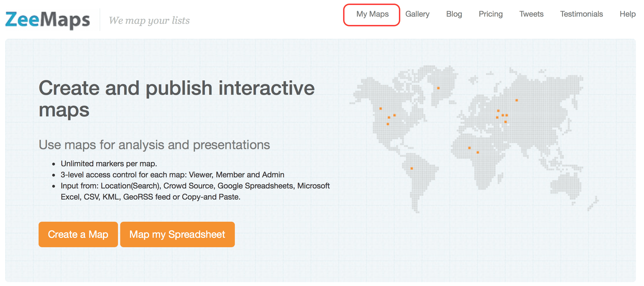
Task: Open the Blog link
Action: [454, 14]
